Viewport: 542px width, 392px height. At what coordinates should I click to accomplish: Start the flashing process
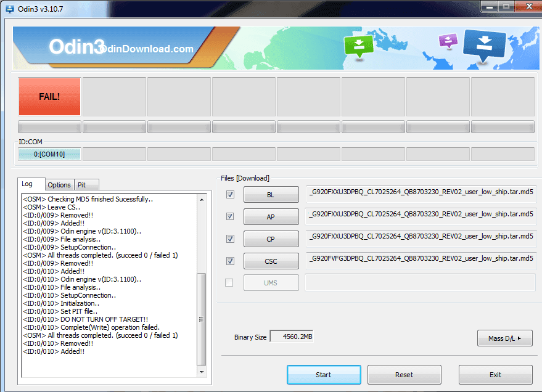(324, 375)
